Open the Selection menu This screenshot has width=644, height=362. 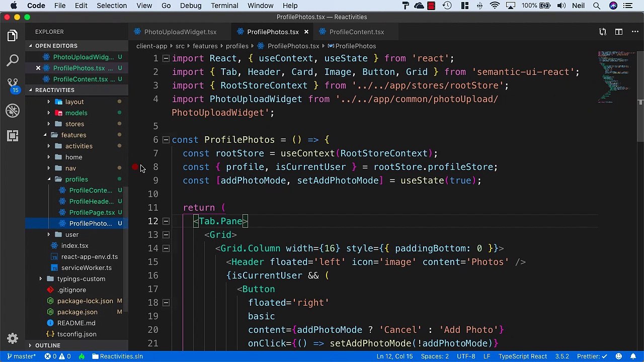point(112,6)
